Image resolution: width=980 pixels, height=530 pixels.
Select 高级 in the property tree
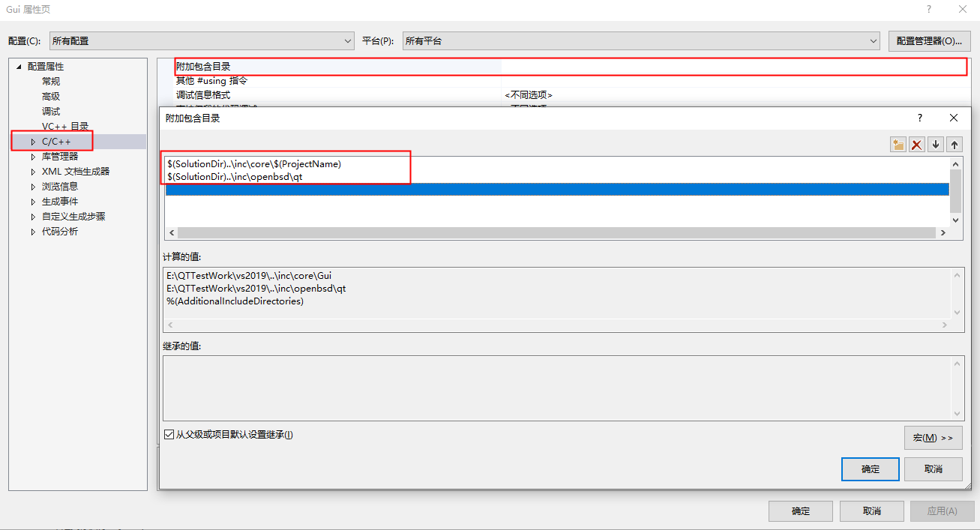(51, 96)
